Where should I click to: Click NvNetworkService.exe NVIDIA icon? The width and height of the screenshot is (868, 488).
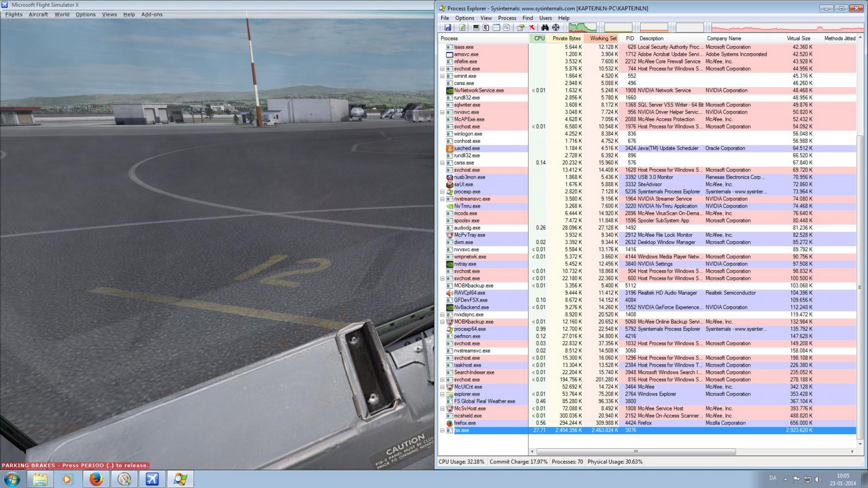pyautogui.click(x=450, y=90)
